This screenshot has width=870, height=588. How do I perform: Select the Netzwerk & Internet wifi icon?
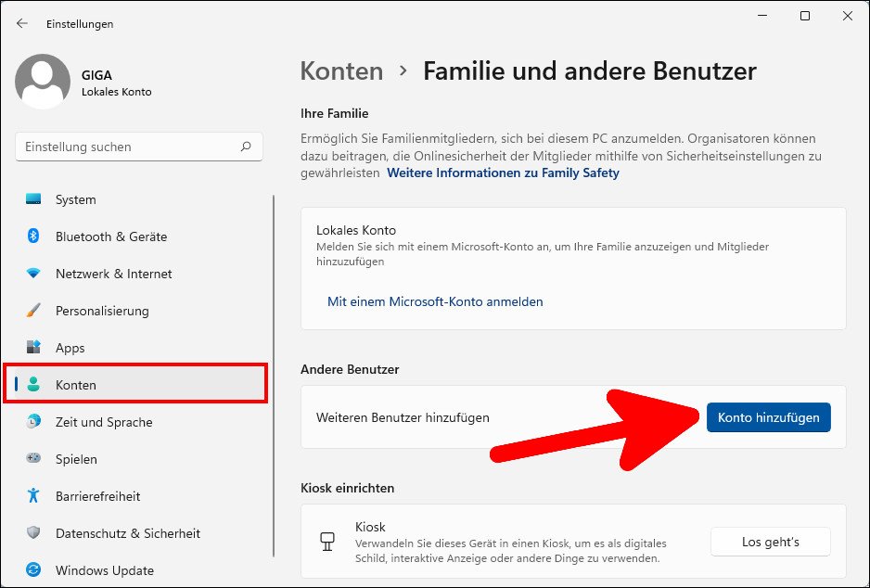33,274
